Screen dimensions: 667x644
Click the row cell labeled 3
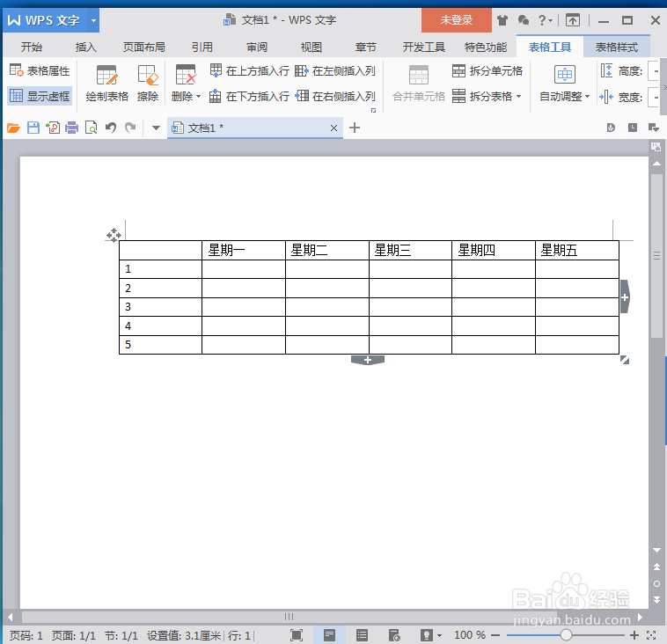point(160,307)
